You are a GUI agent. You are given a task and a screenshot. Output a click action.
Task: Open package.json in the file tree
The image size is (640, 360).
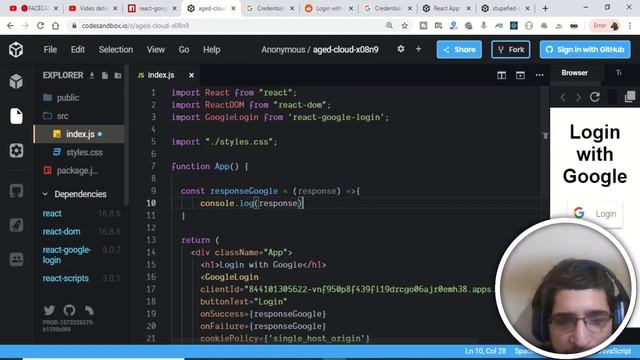click(x=70, y=171)
